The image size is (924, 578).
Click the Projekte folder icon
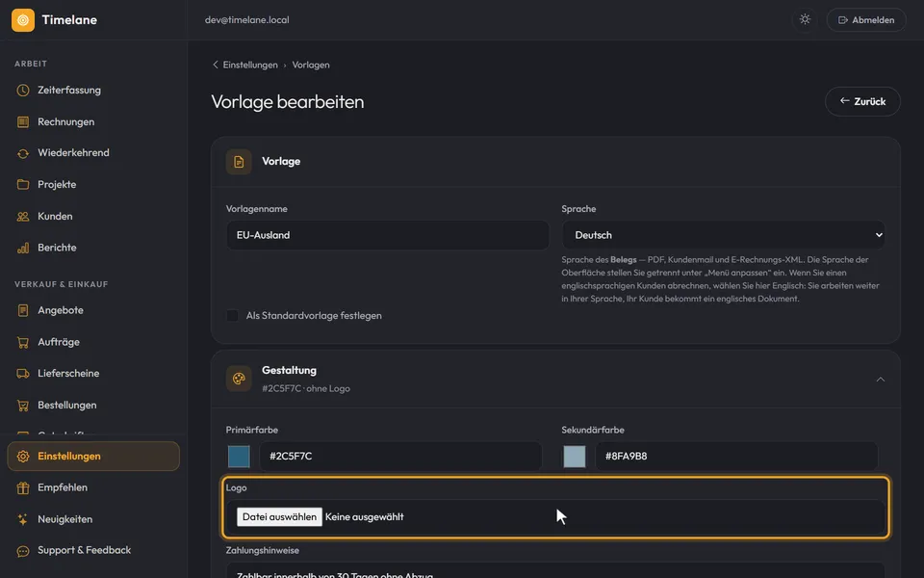(23, 185)
